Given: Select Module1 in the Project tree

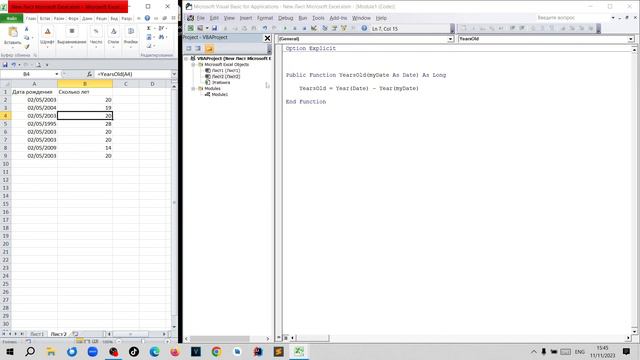Looking at the screenshot, I should click(220, 94).
